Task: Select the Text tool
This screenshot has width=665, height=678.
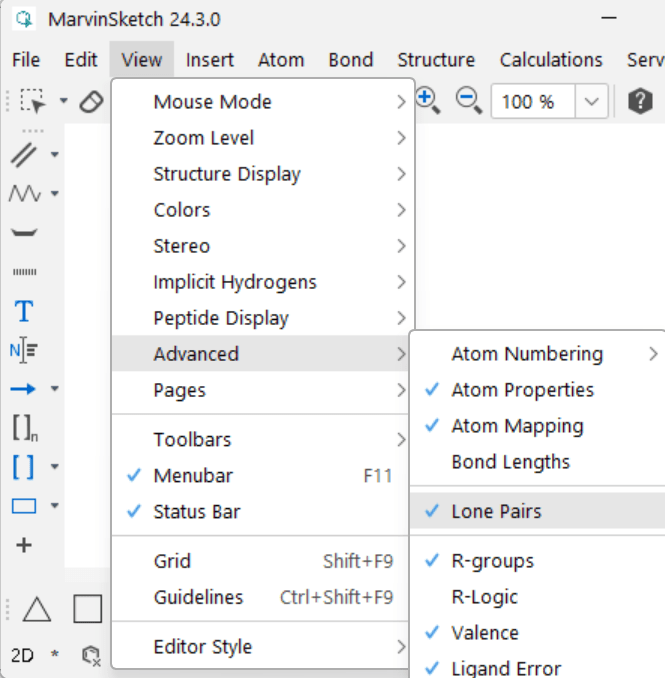Action: click(24, 311)
